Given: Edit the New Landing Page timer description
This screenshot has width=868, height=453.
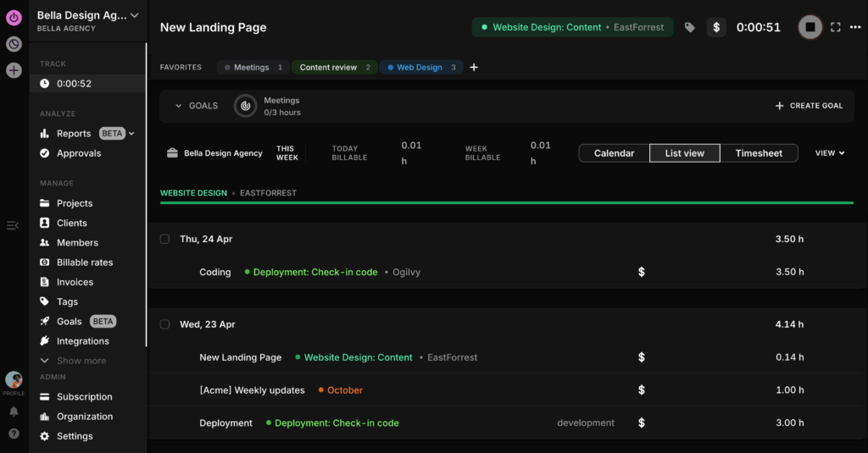Looking at the screenshot, I should click(x=213, y=28).
